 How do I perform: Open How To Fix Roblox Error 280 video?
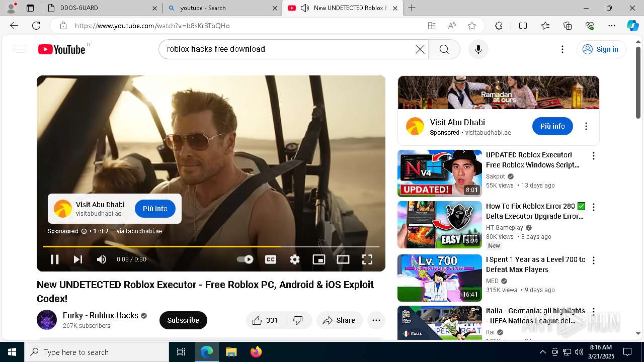(535, 211)
